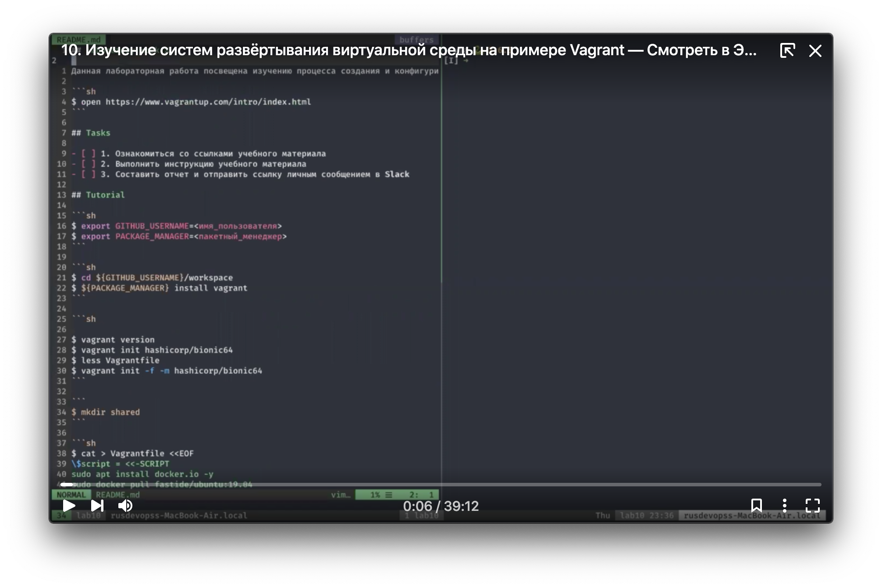
Task: Click the vagrantup.com intro URL line
Action: click(x=191, y=102)
